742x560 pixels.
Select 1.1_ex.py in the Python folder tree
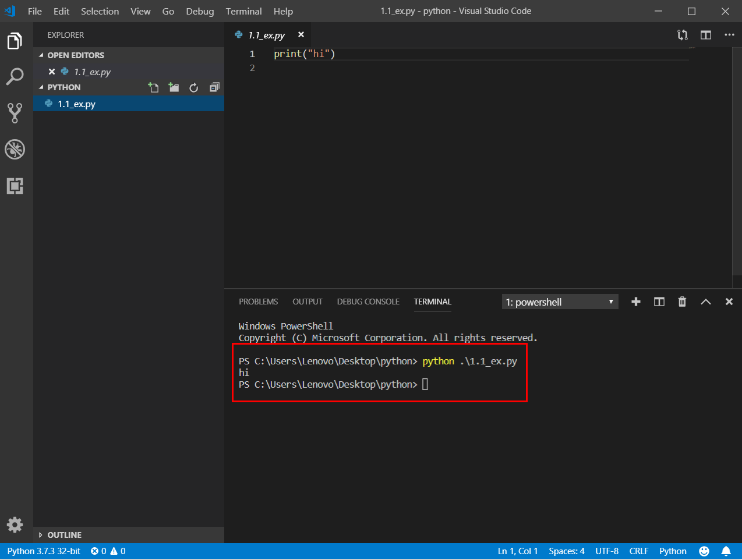point(129,104)
